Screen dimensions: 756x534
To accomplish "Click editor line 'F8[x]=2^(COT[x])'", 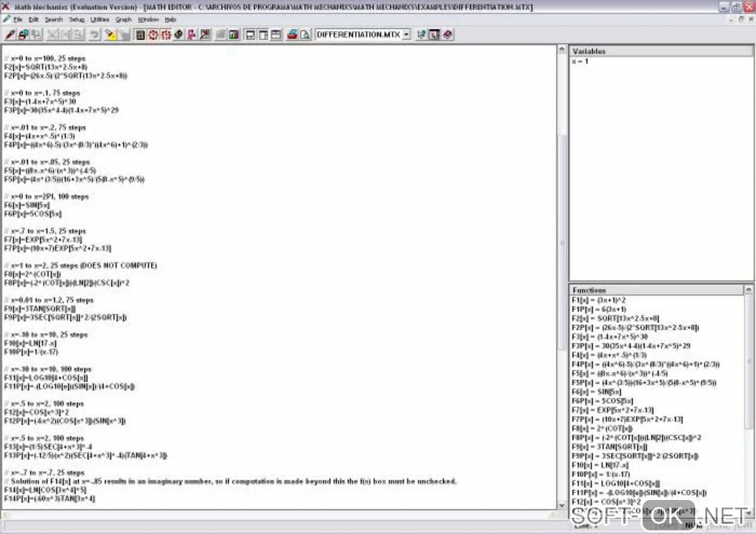I will pyautogui.click(x=33, y=274).
